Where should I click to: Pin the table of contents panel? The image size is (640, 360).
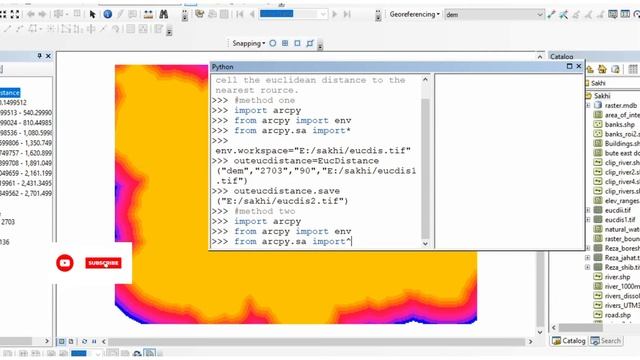[39, 56]
